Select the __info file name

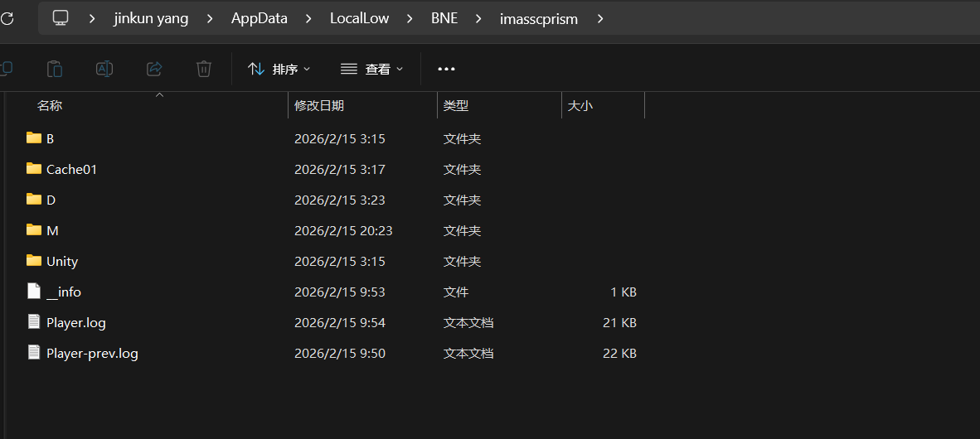click(x=64, y=292)
